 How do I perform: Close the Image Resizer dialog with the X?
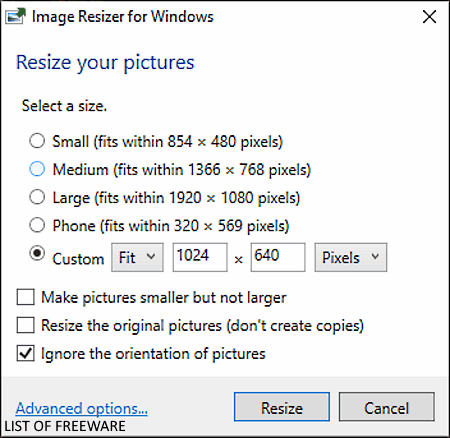point(429,17)
